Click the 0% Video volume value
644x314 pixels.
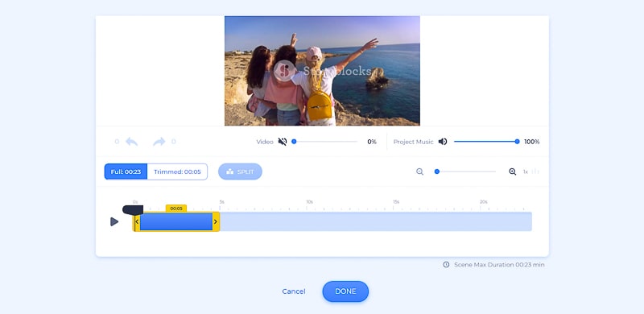pos(372,142)
